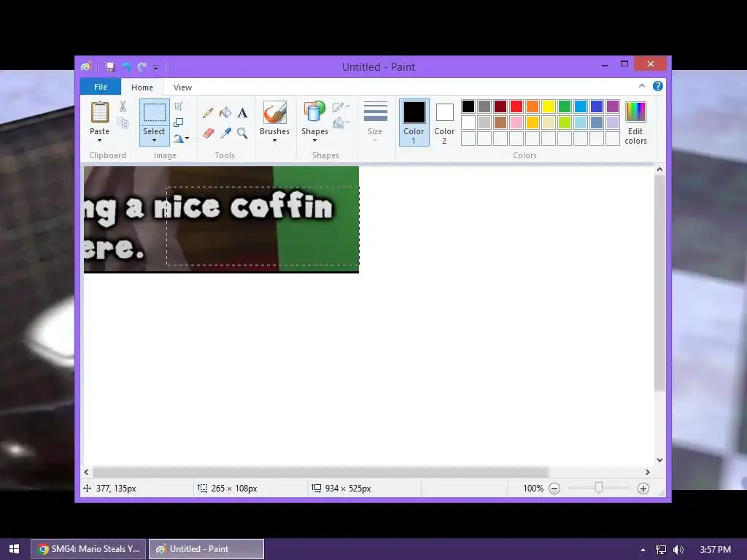Pick the red color swatch

click(516, 106)
